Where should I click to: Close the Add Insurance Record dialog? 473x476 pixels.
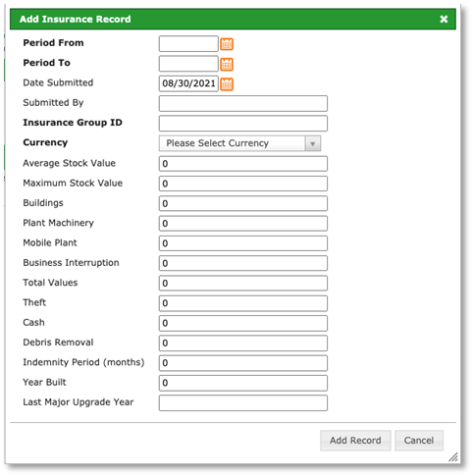click(x=444, y=19)
